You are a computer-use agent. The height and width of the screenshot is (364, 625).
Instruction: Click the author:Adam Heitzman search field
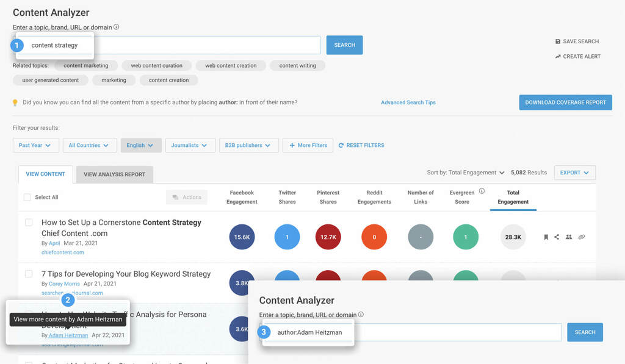tap(427, 332)
